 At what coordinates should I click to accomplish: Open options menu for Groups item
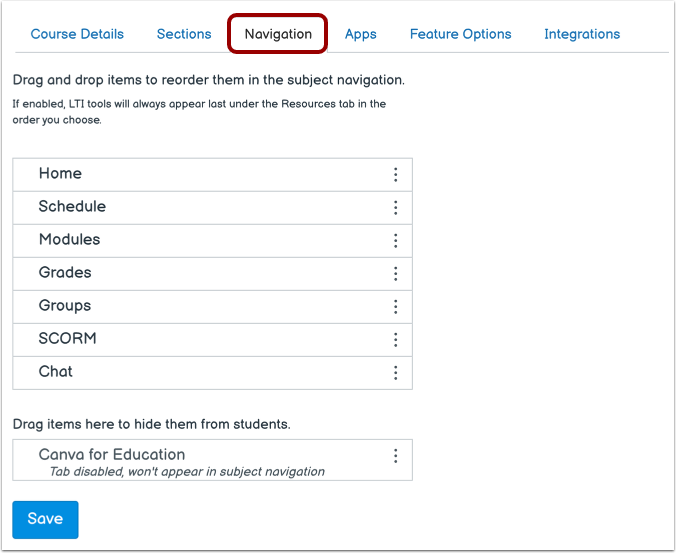click(395, 307)
